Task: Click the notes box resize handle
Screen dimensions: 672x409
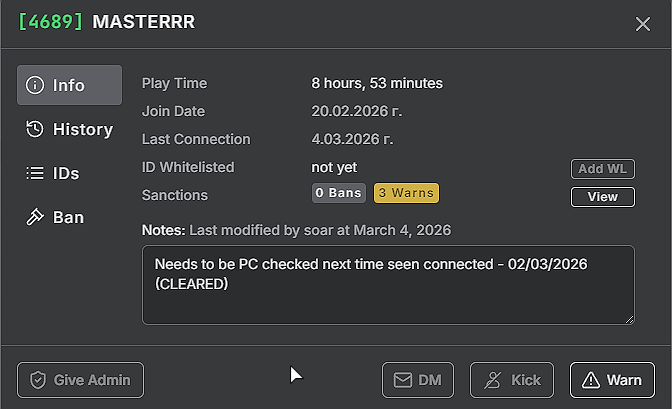Action: (629, 319)
